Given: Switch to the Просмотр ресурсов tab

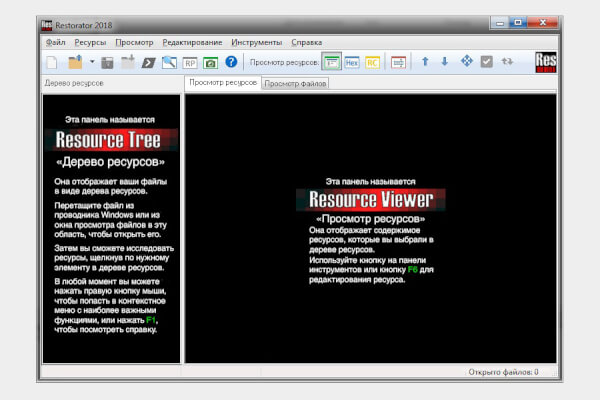Looking at the screenshot, I should tap(223, 83).
